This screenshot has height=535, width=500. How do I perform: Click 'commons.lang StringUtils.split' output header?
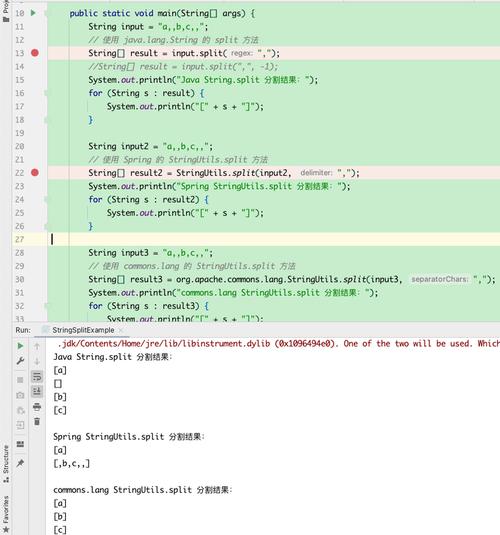coord(143,490)
